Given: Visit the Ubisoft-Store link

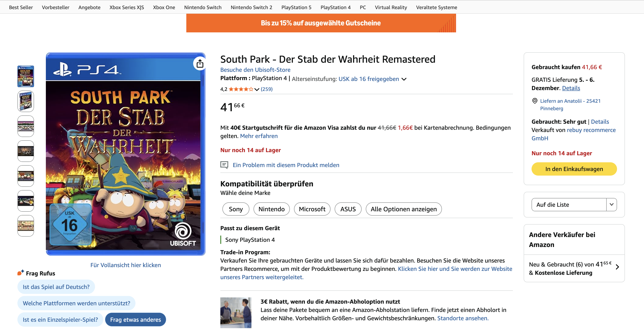Looking at the screenshot, I should coord(255,70).
